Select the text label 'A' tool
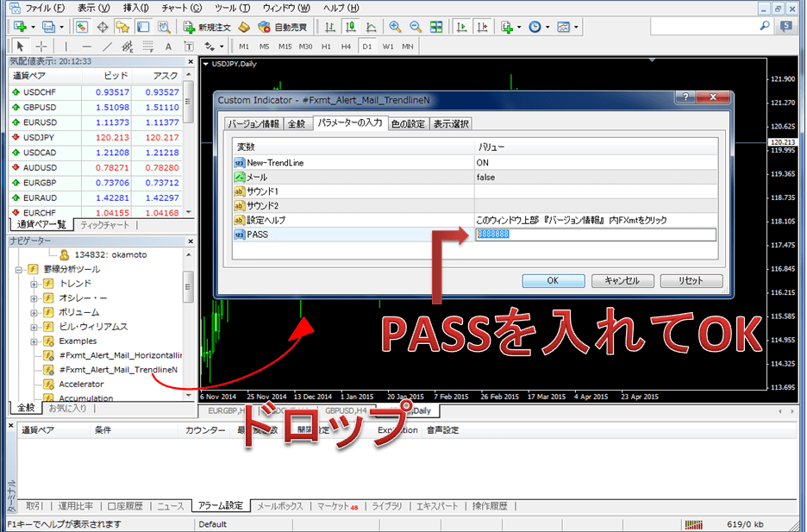The image size is (807, 532). (x=167, y=46)
